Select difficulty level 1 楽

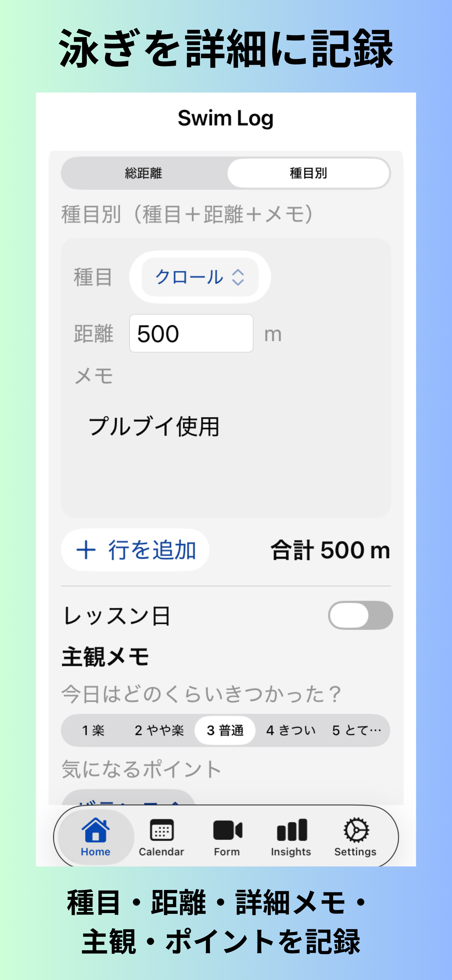94,730
